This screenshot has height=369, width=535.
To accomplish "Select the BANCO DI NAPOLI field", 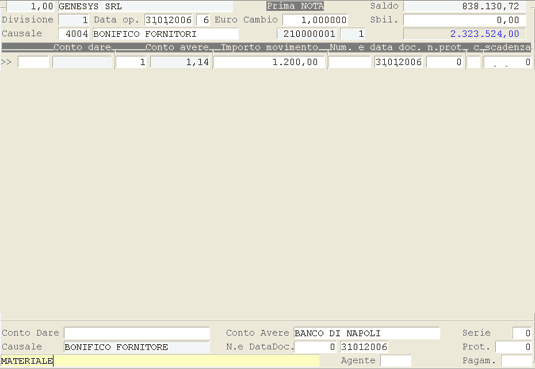I will [367, 333].
